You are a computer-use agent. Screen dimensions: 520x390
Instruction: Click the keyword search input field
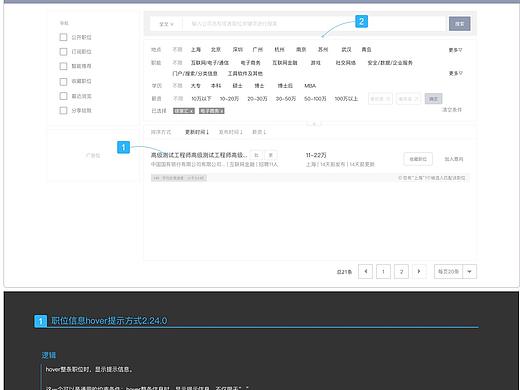314,24
